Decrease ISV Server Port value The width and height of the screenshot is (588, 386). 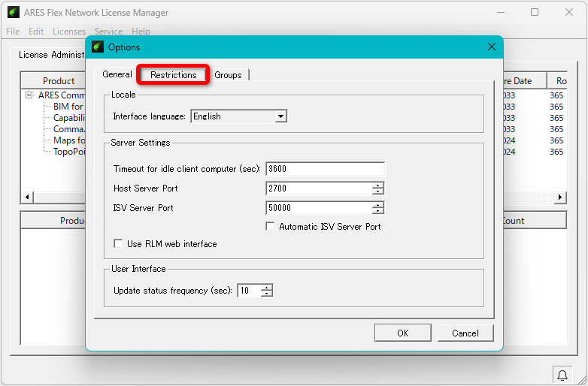click(378, 211)
